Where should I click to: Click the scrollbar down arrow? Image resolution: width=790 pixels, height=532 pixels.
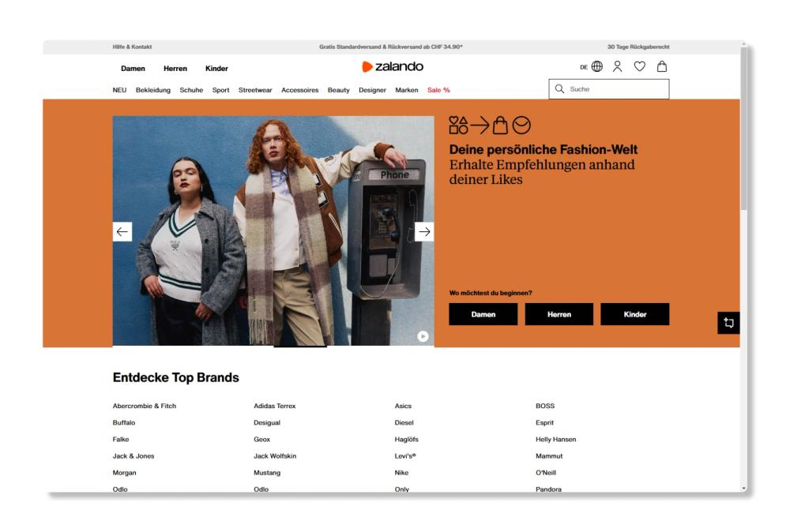point(743,489)
